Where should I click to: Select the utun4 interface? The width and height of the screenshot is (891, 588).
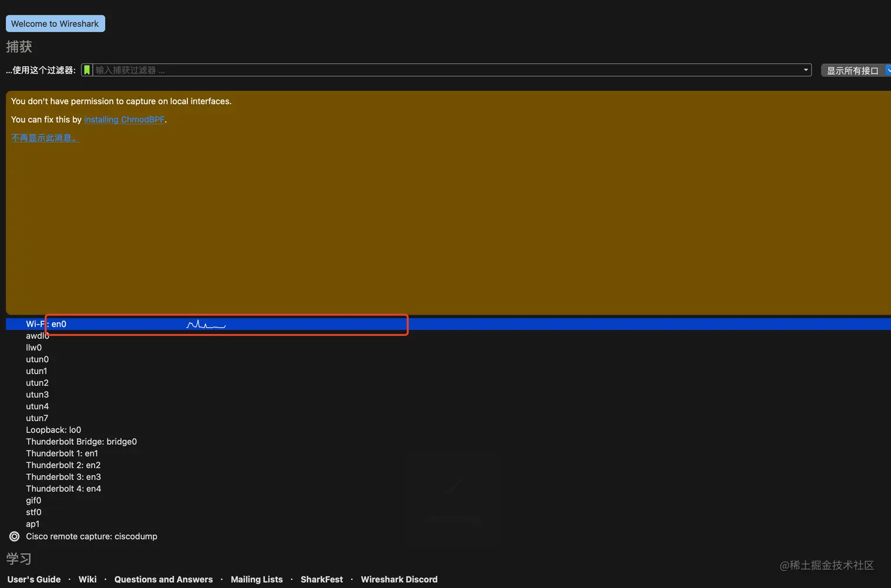click(448, 407)
